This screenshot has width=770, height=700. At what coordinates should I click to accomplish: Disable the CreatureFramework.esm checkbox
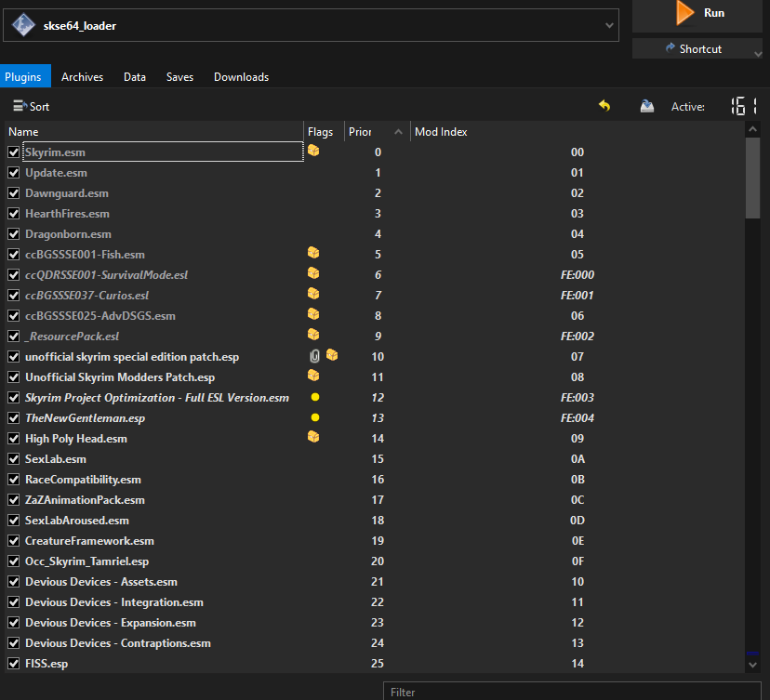point(14,541)
